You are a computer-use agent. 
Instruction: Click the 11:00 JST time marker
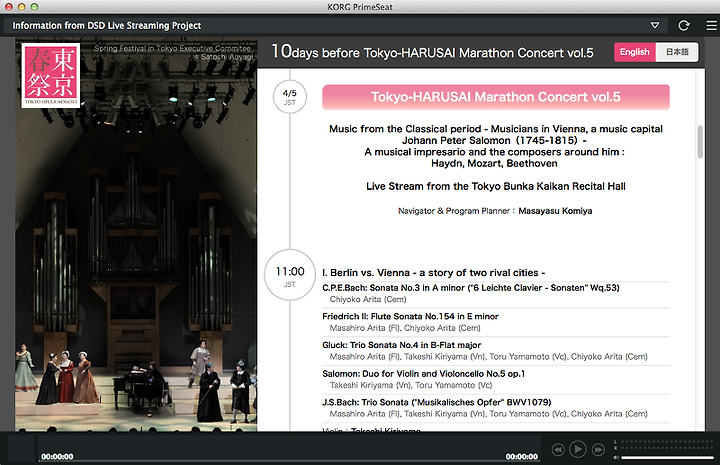(290, 275)
